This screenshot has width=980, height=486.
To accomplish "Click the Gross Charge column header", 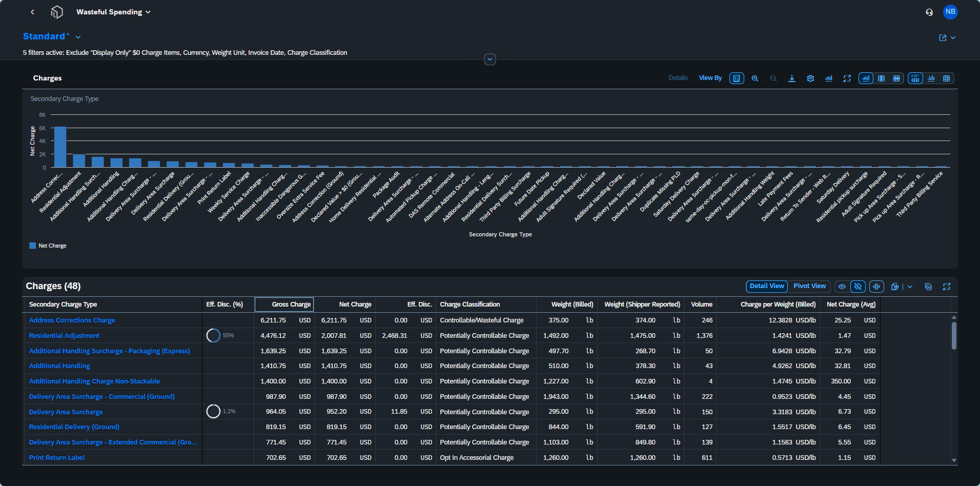I will click(284, 304).
